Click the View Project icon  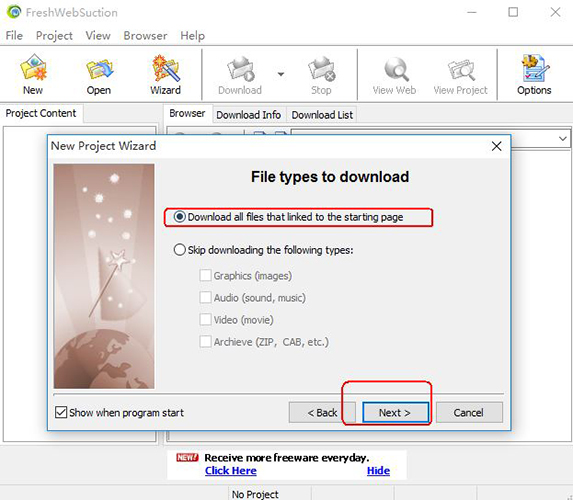click(x=460, y=75)
